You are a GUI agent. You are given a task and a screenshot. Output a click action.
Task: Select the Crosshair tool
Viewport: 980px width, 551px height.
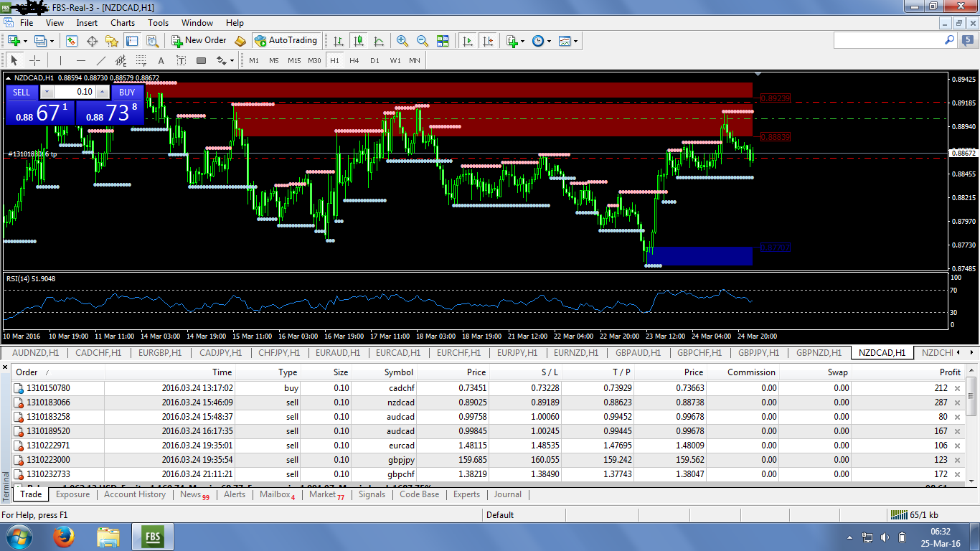pos(34,60)
